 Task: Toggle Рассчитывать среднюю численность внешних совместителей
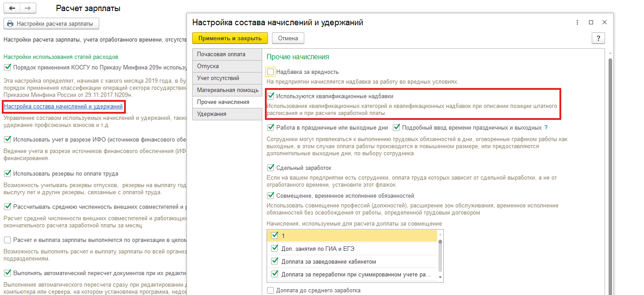(x=7, y=207)
